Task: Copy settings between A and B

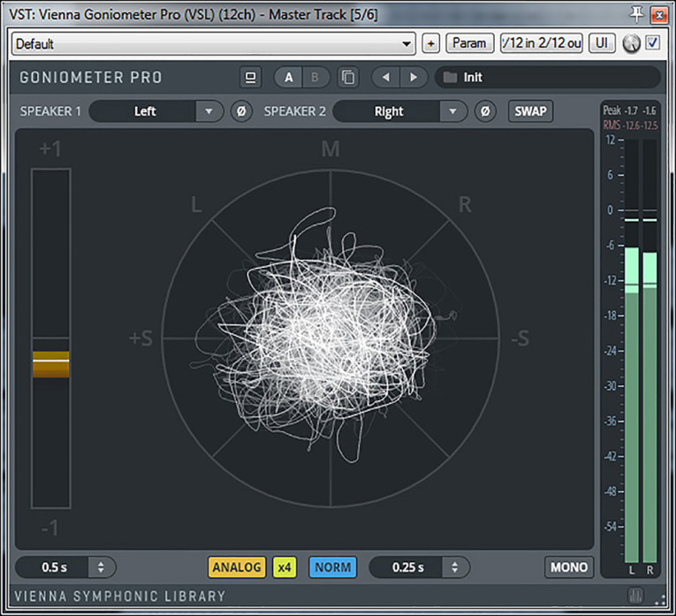Action: pyautogui.click(x=348, y=78)
